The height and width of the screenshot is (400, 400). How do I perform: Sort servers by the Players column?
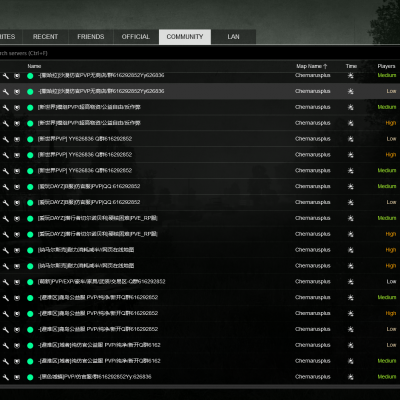coord(386,66)
